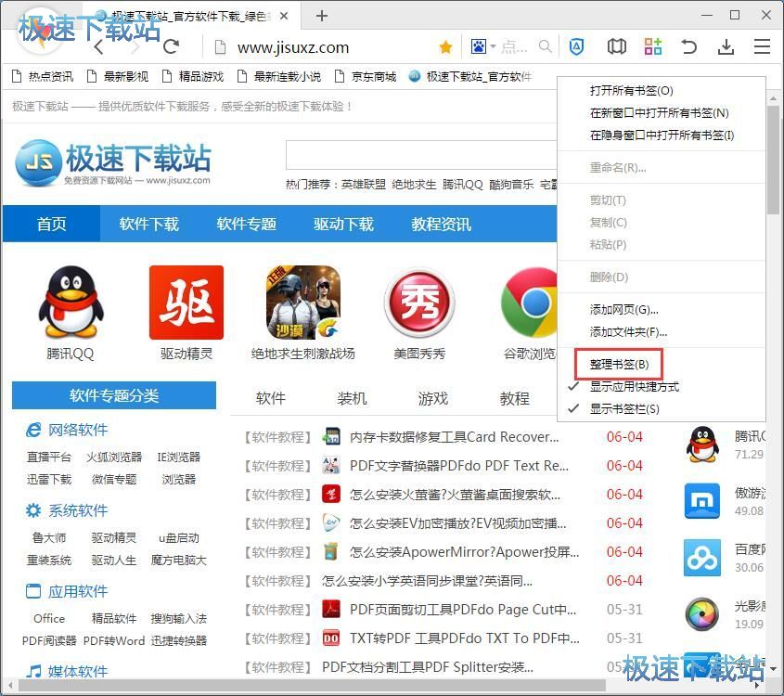Open 内存卡数据修复工具Card Recover article
The width and height of the screenshot is (784, 696).
click(455, 437)
